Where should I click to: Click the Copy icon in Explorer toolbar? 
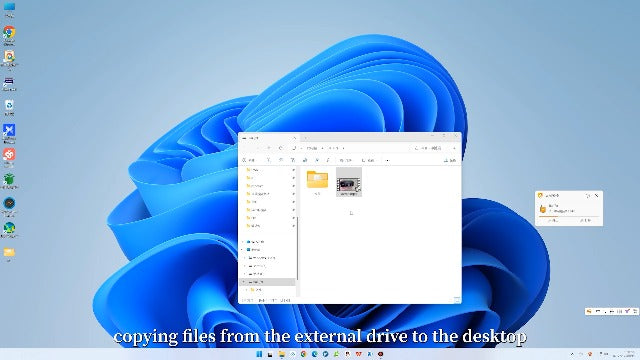coord(280,160)
